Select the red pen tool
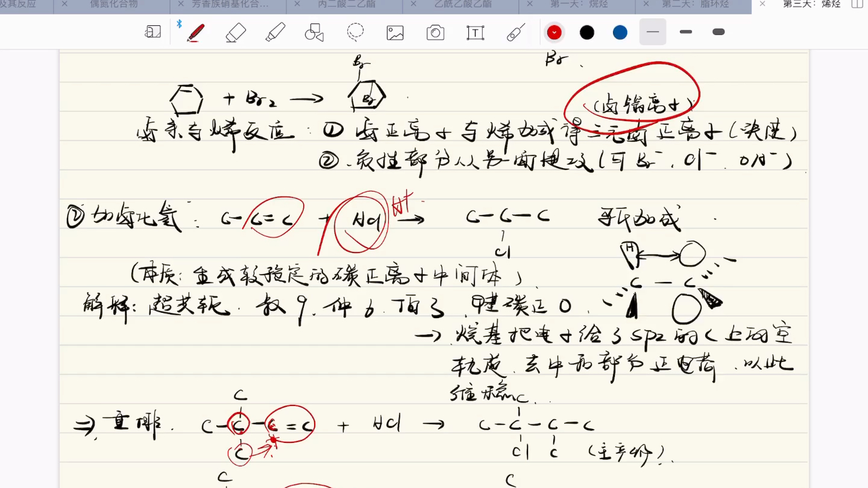Viewport: 868px width, 488px height. pos(195,33)
